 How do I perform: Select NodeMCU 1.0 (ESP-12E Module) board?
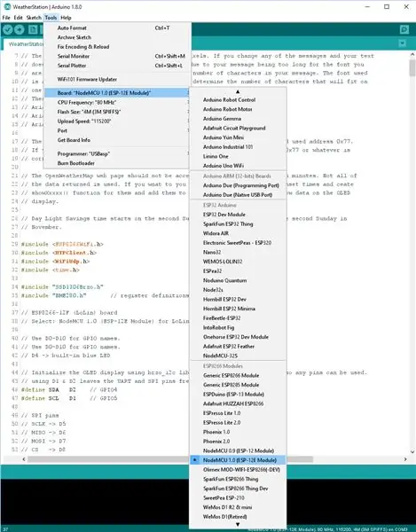pyautogui.click(x=238, y=460)
